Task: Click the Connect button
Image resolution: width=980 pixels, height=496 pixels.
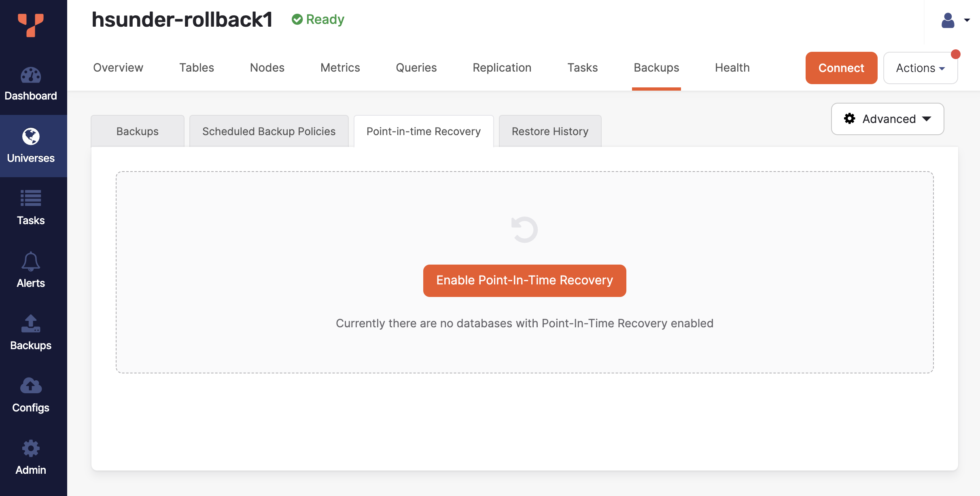Action: click(842, 67)
